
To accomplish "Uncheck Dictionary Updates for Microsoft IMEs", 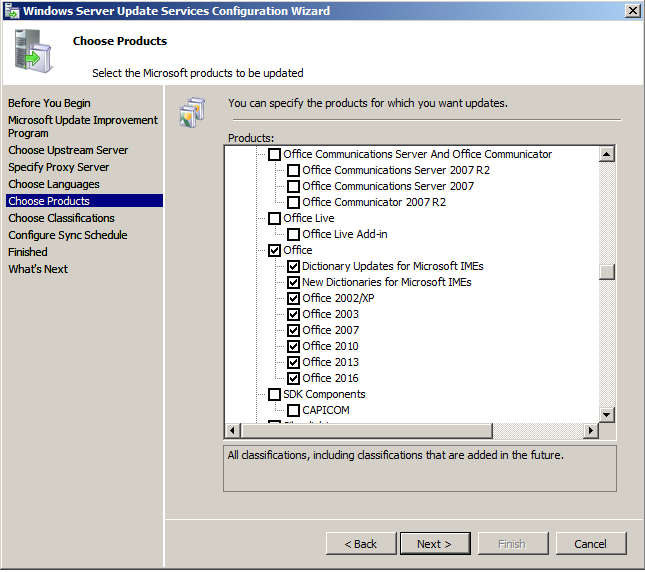I will click(293, 266).
